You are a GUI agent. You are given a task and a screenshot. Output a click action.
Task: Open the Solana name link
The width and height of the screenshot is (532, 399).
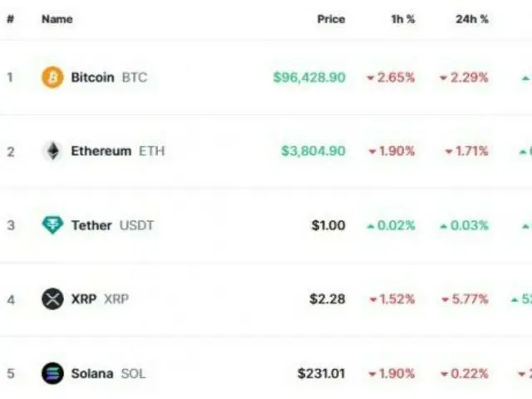click(91, 373)
